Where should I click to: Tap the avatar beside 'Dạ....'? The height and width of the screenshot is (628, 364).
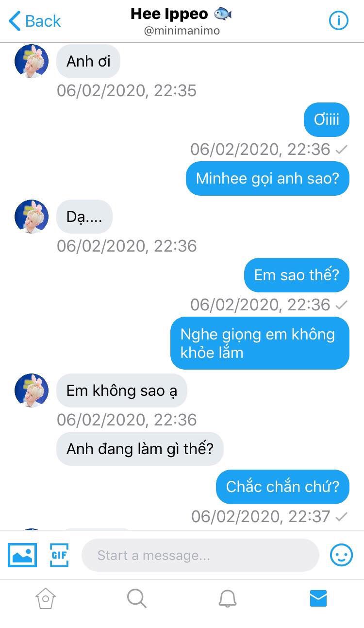32,217
